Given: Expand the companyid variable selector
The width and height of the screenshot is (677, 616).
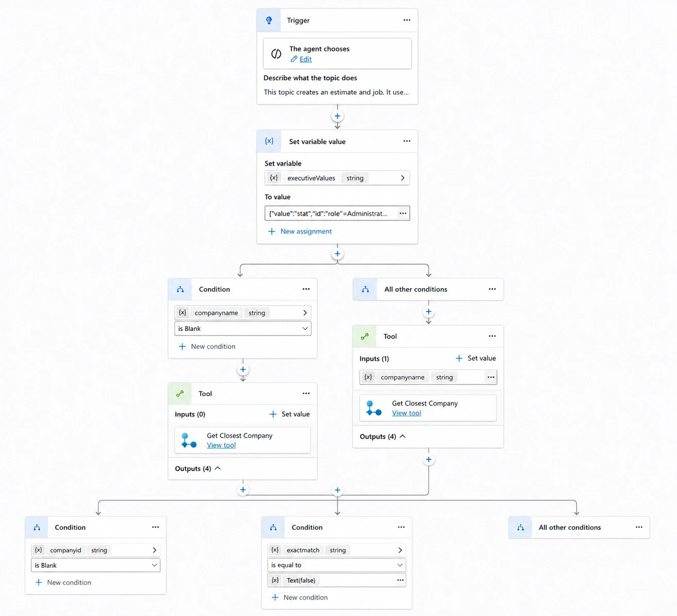Looking at the screenshot, I should click(154, 550).
